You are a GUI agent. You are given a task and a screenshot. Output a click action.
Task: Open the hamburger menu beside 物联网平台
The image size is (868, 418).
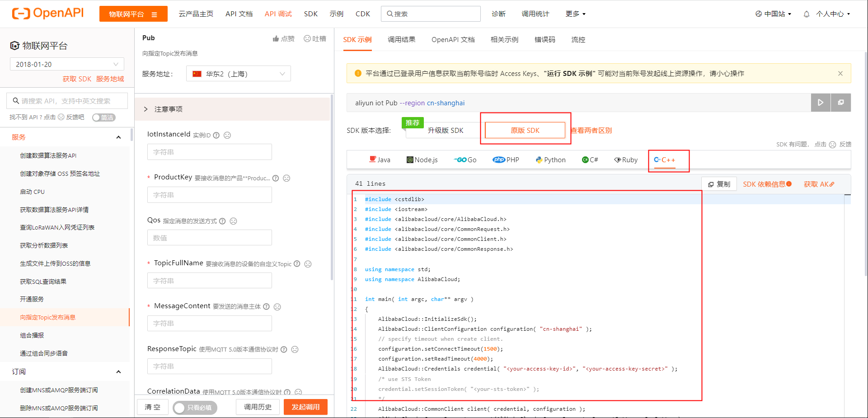coord(155,14)
